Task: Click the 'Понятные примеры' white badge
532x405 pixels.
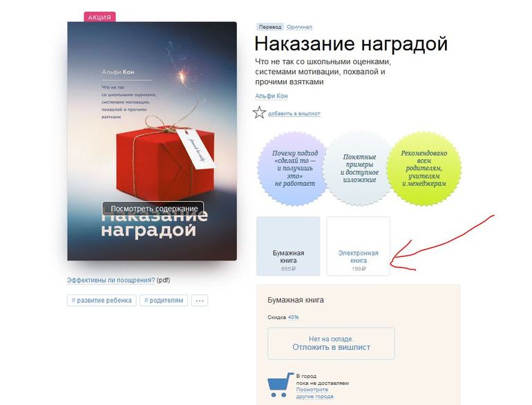Action: (359, 169)
